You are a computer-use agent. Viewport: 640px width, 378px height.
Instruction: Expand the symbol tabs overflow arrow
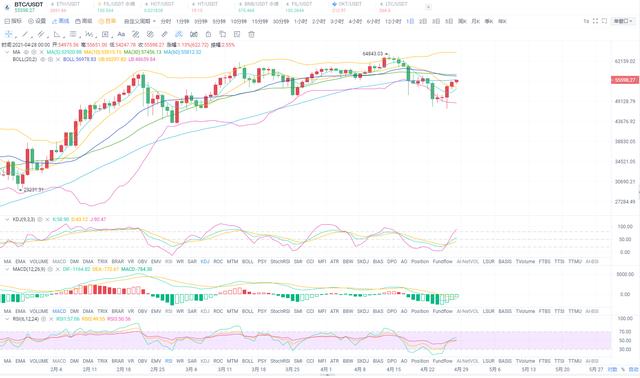click(428, 7)
